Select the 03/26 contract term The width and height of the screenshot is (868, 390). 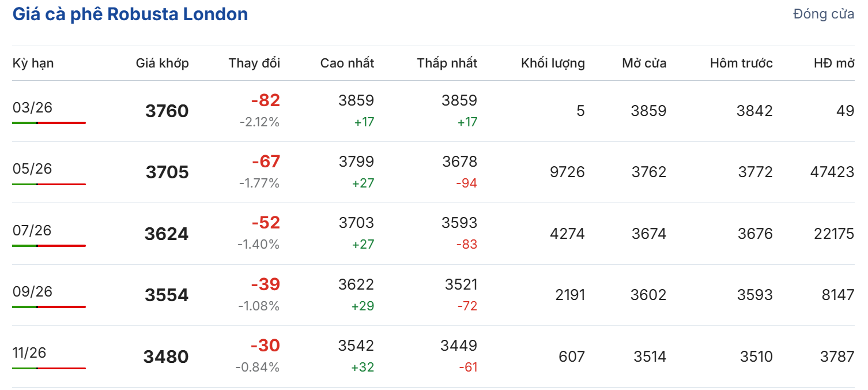coord(32,107)
